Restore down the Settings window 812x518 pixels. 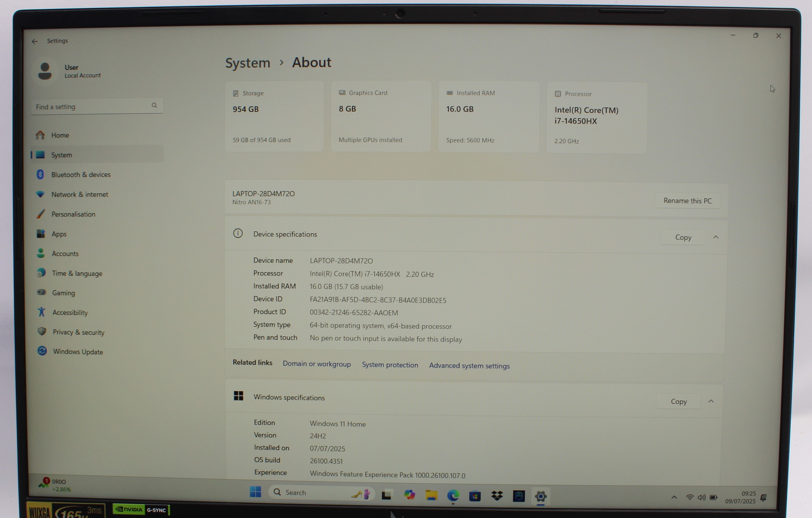point(756,36)
